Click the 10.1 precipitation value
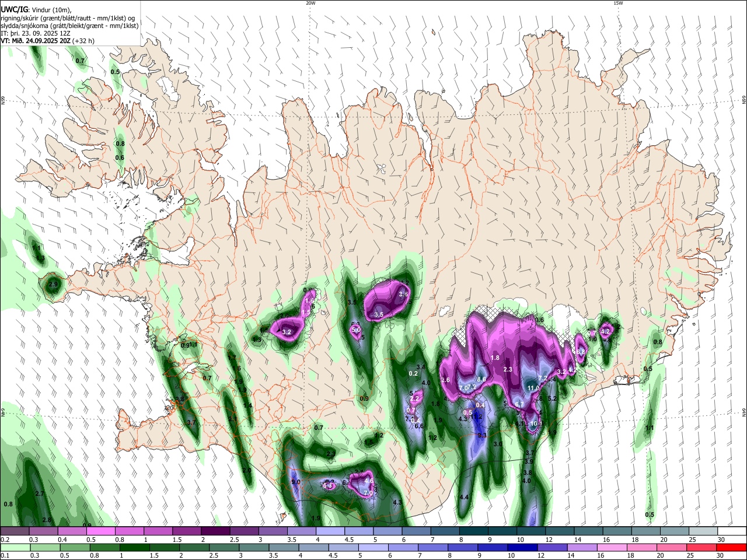Viewport: 747px width, 560px height. 536,423
